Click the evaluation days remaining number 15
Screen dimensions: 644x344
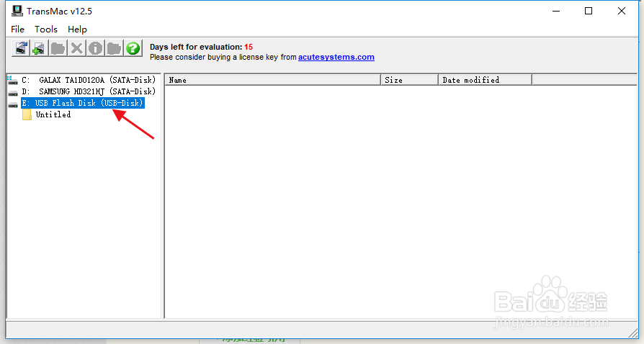(x=249, y=47)
